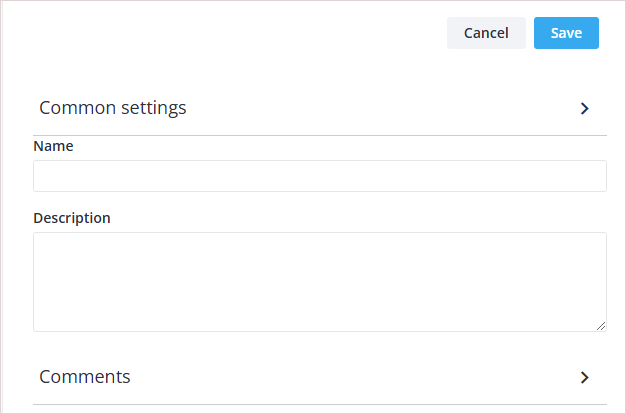Click the Description field label

pos(72,218)
